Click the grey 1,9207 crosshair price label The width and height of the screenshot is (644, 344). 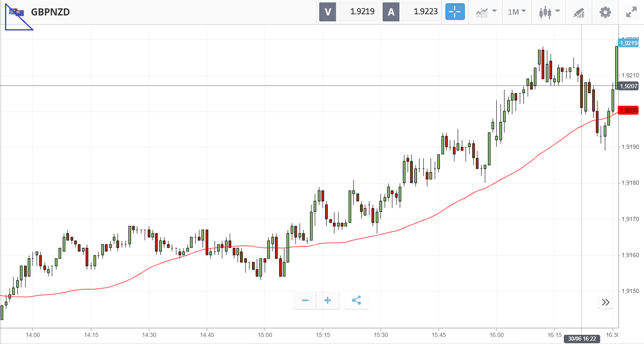[x=629, y=86]
